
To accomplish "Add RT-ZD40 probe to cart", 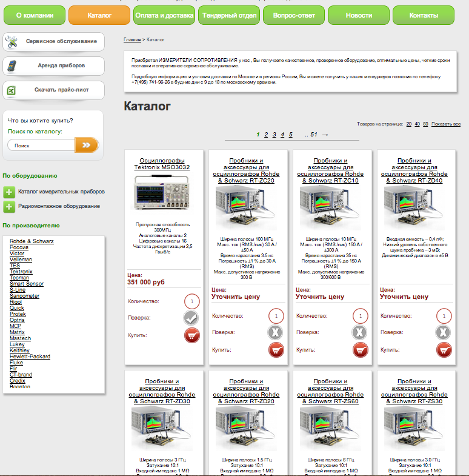I will point(444,350).
